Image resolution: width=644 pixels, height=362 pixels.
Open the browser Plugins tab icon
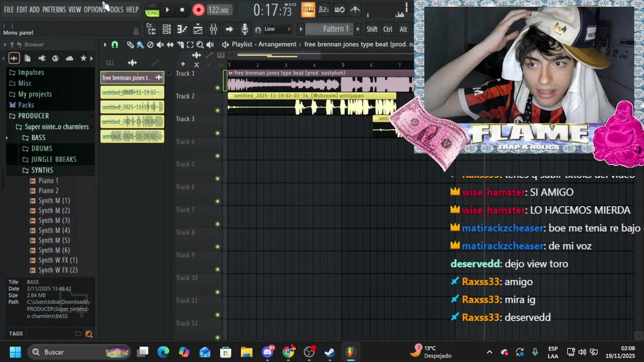[x=42, y=58]
